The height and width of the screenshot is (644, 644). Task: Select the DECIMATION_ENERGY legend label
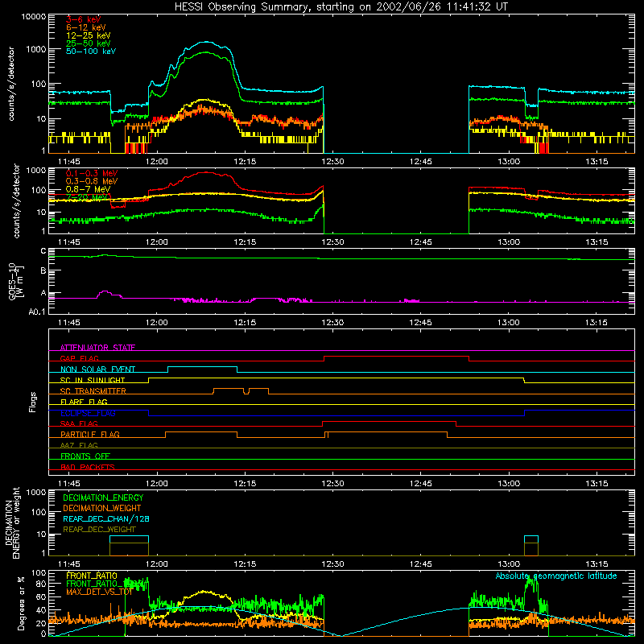coord(103,497)
